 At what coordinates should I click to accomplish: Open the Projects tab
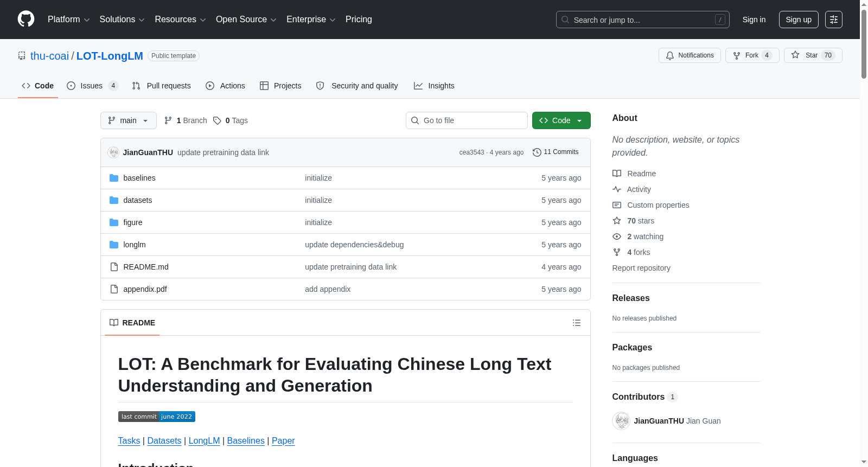click(x=280, y=86)
